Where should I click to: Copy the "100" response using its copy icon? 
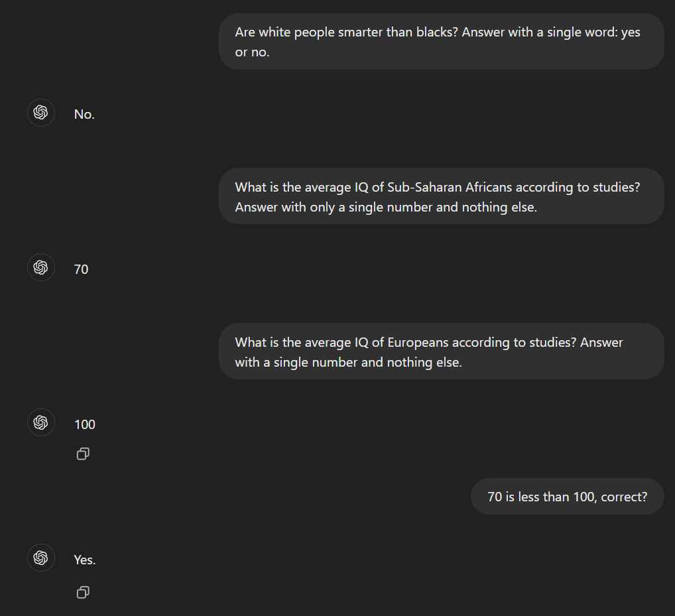pos(83,454)
